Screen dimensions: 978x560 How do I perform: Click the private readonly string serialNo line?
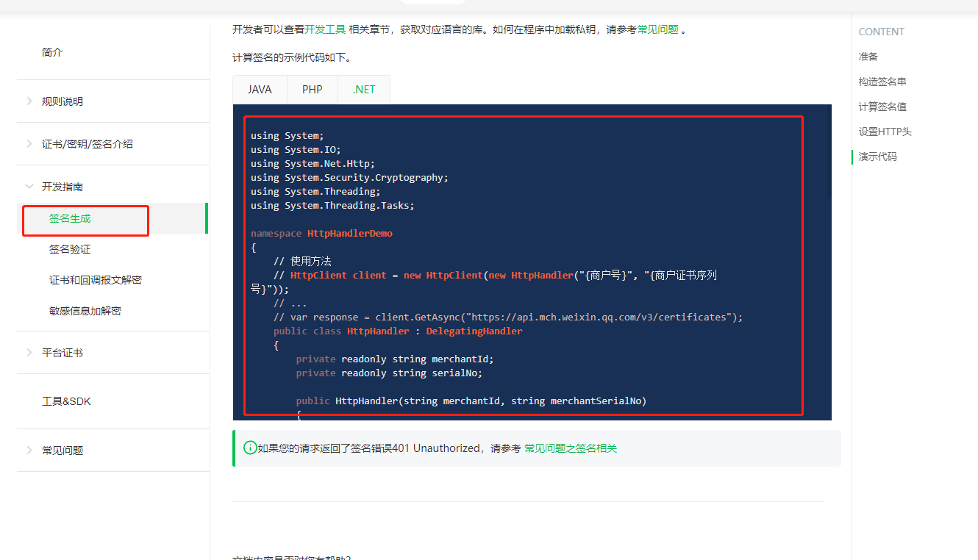pyautogui.click(x=389, y=373)
